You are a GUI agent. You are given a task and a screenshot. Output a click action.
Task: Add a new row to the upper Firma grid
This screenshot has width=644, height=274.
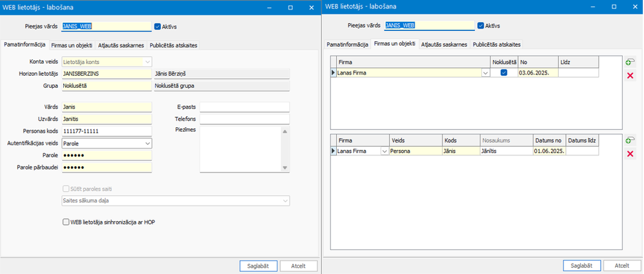[629, 62]
